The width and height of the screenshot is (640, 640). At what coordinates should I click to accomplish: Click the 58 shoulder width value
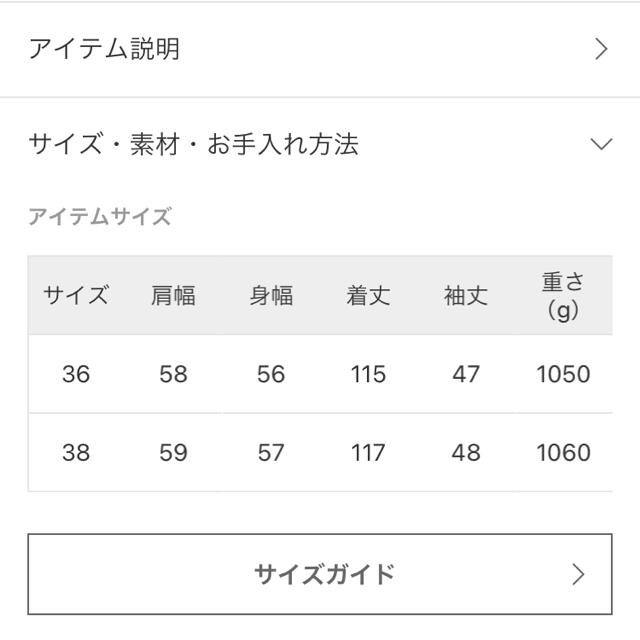173,374
